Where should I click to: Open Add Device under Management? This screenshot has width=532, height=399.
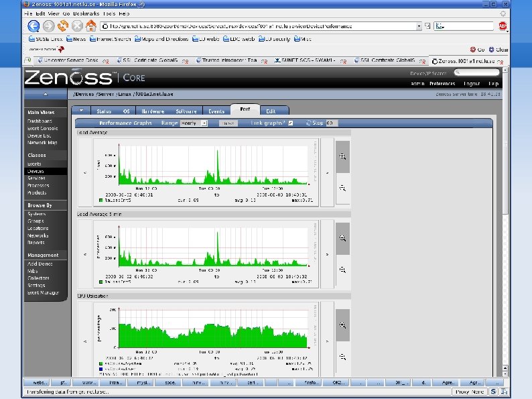coord(40,264)
